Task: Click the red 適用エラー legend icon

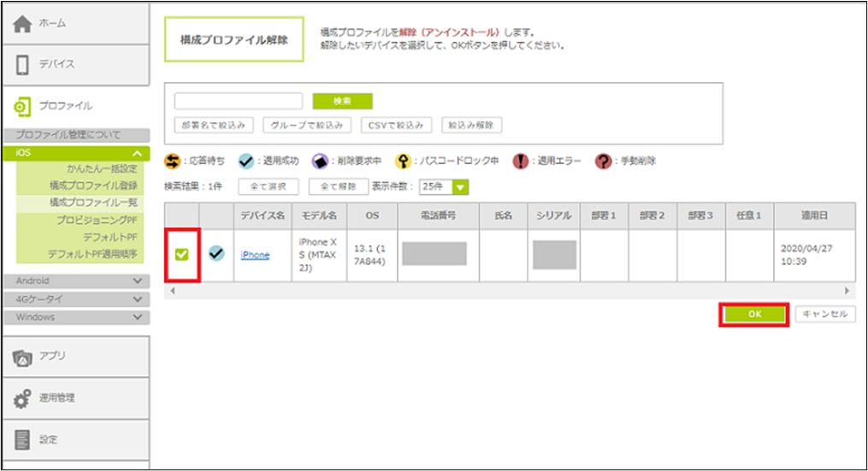Action: (520, 162)
